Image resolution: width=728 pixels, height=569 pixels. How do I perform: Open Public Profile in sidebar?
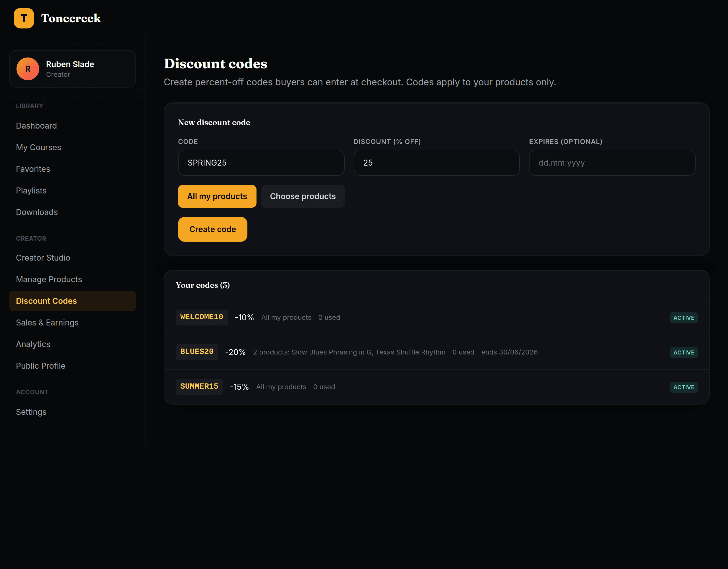point(72,366)
